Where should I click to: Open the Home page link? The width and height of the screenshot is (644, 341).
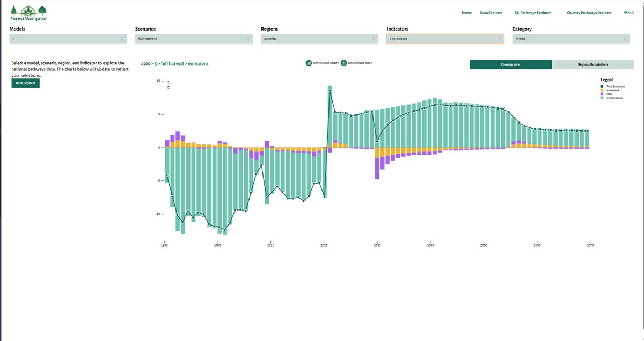(466, 12)
